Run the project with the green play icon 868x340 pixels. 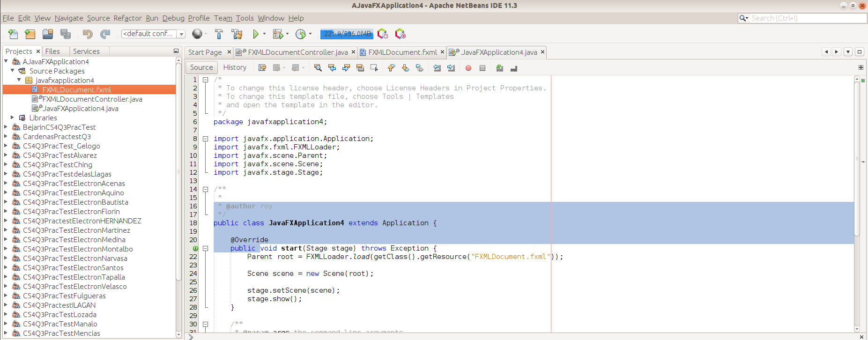[256, 34]
